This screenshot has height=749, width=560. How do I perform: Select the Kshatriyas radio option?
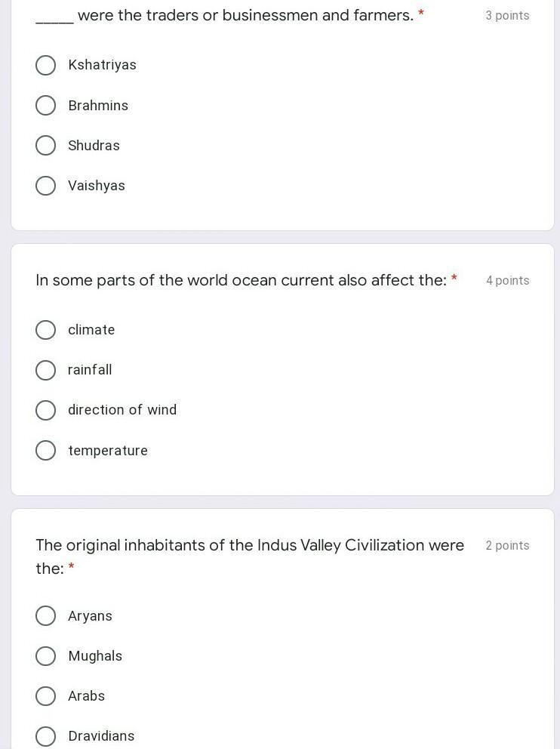pos(45,65)
